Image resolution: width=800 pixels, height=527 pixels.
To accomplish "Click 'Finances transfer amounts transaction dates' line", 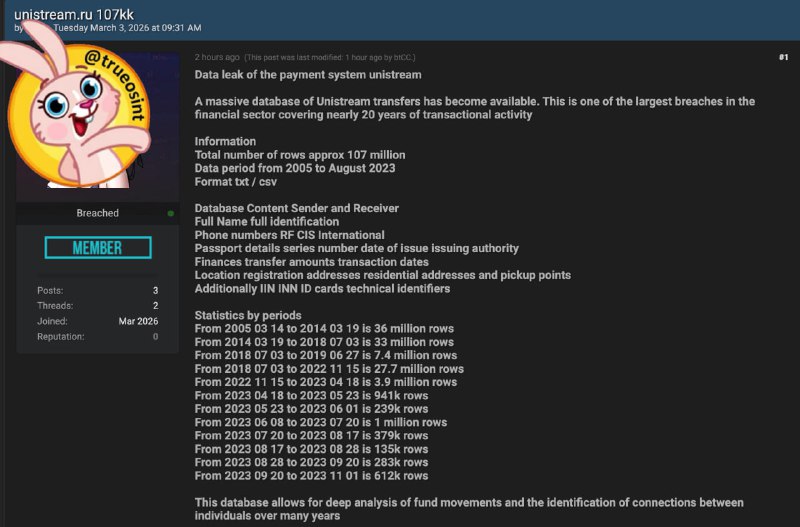I will [x=311, y=262].
